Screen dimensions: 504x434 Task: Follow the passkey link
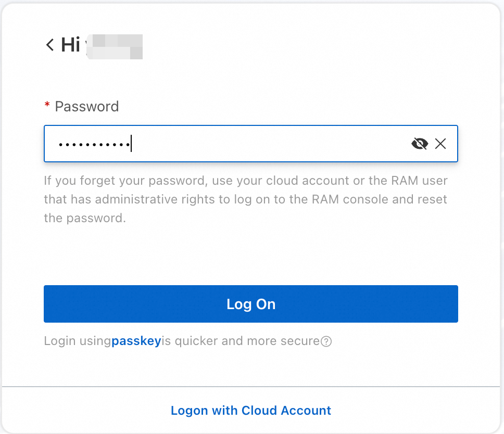pos(136,341)
